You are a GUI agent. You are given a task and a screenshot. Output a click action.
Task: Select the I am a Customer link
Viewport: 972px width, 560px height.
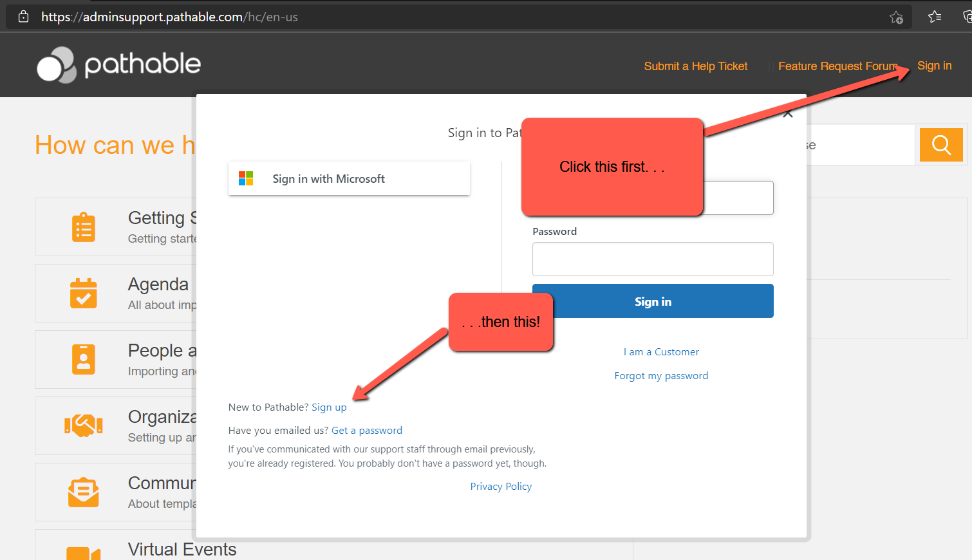coord(661,352)
